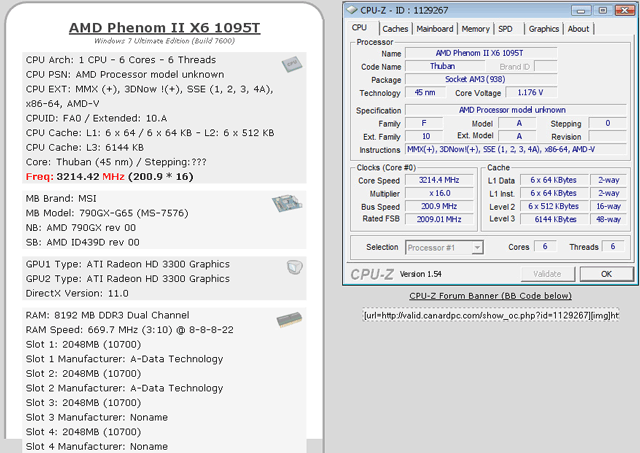Click the 'Freq: 3214.42 MHz' line
The width and height of the screenshot is (640, 453).
109,177
